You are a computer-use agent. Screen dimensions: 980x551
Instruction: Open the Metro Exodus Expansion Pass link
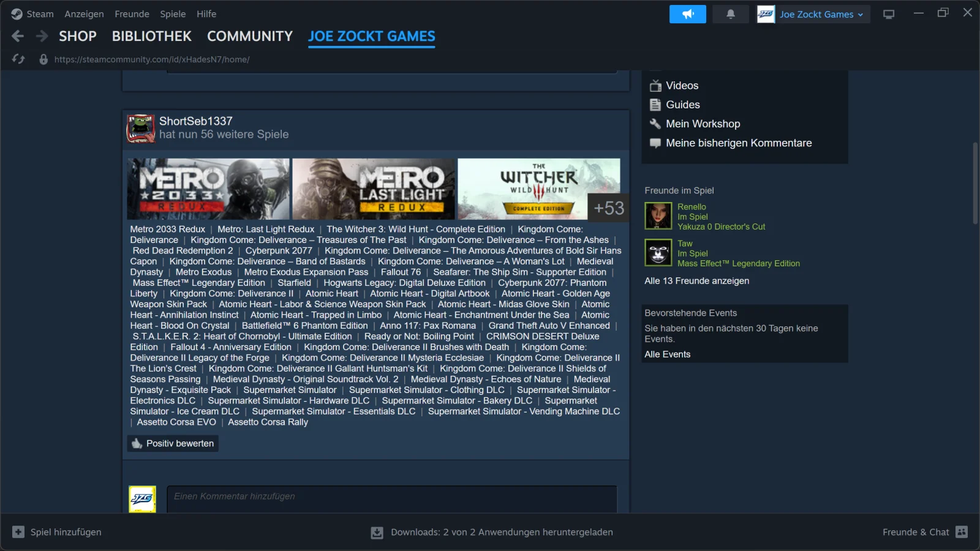pyautogui.click(x=306, y=272)
